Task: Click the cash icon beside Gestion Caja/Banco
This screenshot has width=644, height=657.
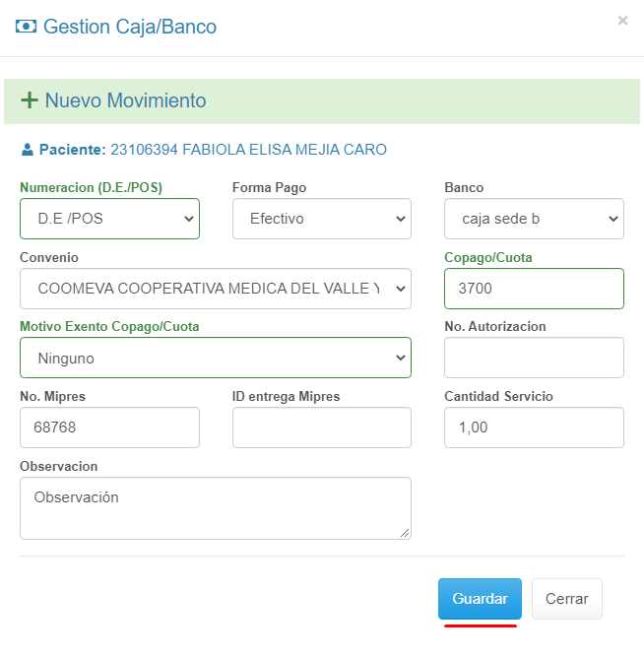Action: coord(27,28)
